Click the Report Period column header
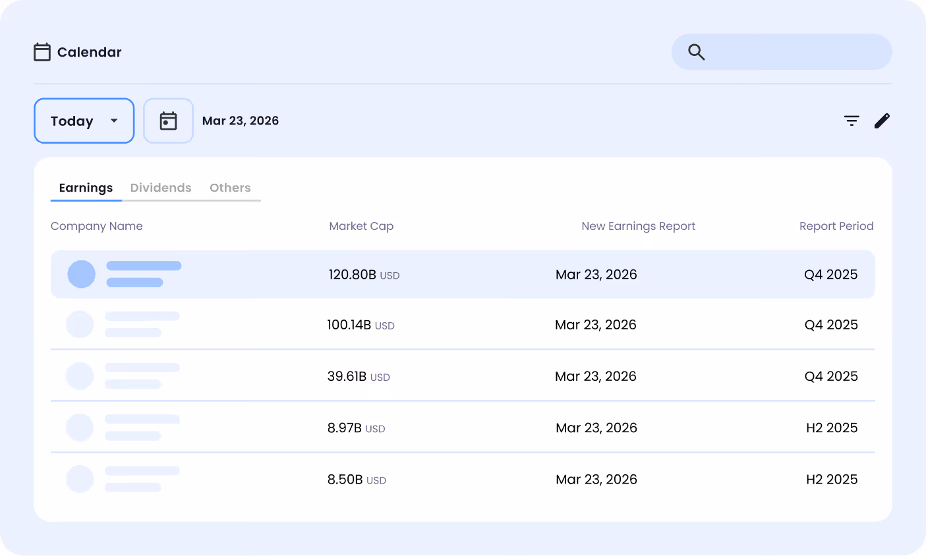Image resolution: width=926 pixels, height=560 pixels. coord(836,226)
